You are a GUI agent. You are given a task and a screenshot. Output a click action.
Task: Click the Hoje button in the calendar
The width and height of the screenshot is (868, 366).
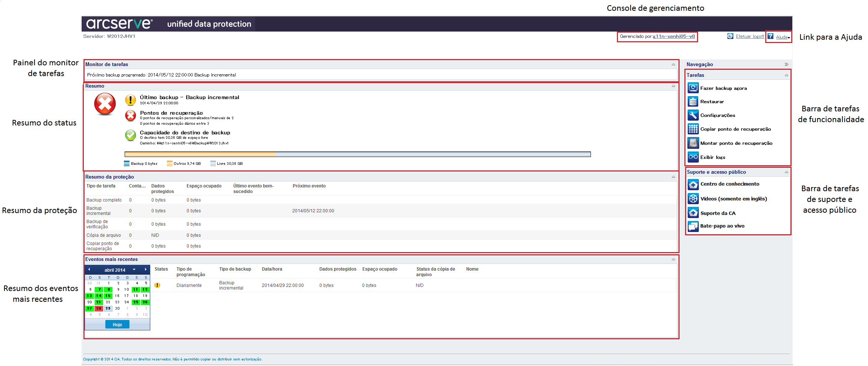pos(117,324)
